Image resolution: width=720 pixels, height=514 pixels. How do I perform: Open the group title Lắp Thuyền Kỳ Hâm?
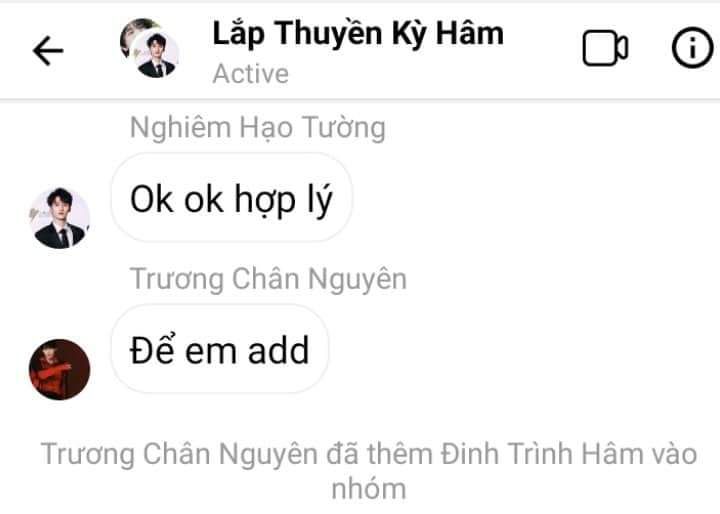(358, 34)
